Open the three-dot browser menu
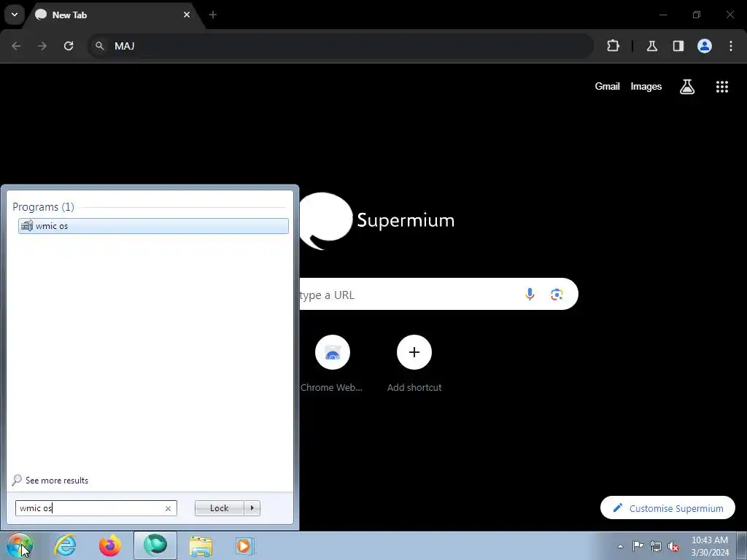This screenshot has width=747, height=560. coord(731,46)
